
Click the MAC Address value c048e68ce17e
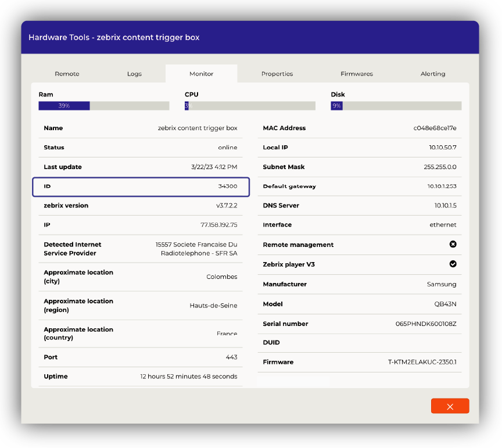click(435, 128)
